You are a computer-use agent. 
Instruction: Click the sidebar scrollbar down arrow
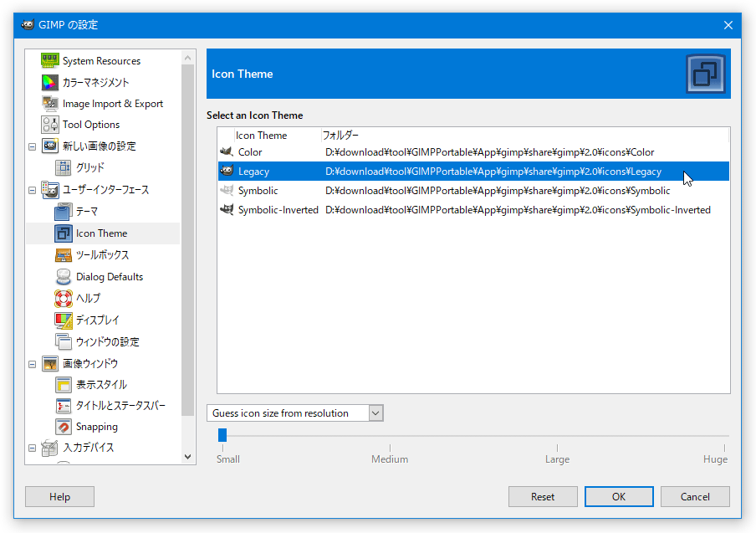tap(188, 456)
